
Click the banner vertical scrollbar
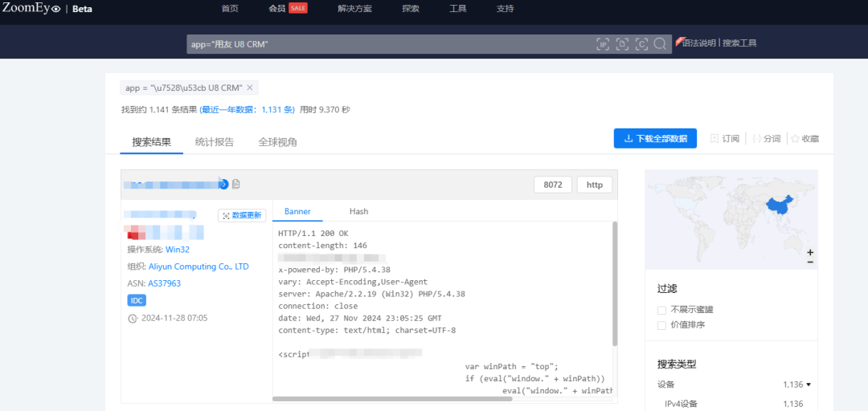click(x=615, y=283)
